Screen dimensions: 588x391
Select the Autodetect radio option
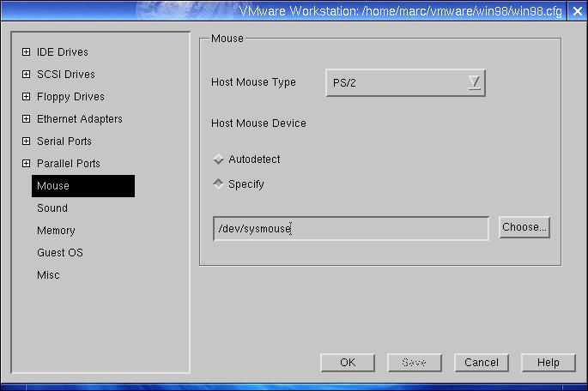219,159
